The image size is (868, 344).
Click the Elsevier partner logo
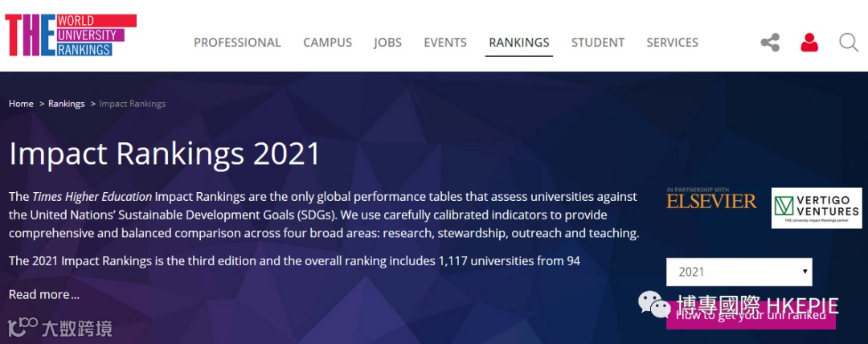[711, 199]
